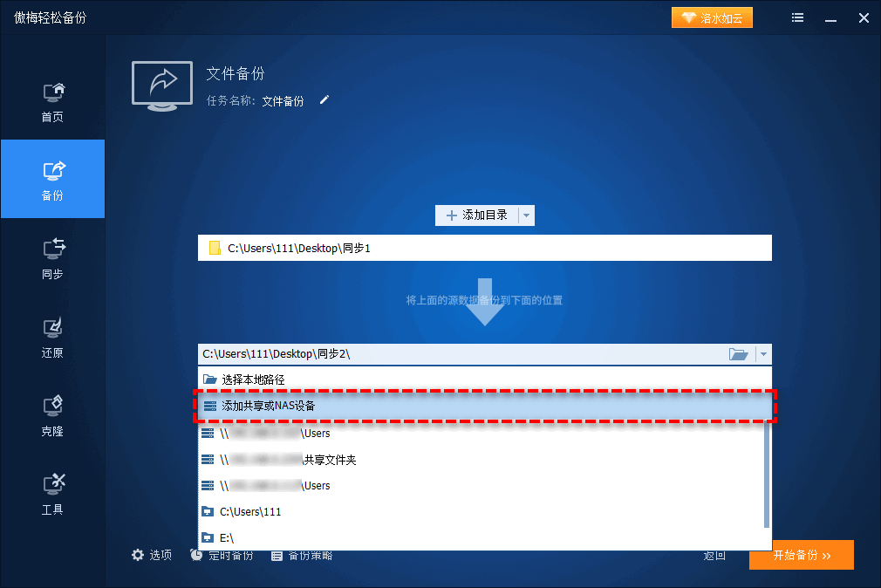881x588 pixels.
Task: Minimize the 傲梅轻松备份 window
Action: [831, 18]
